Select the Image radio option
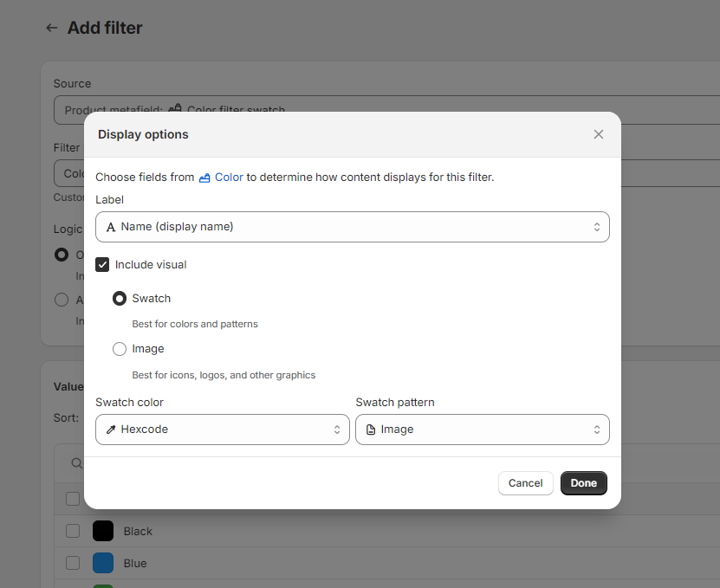The image size is (720, 588). click(120, 349)
